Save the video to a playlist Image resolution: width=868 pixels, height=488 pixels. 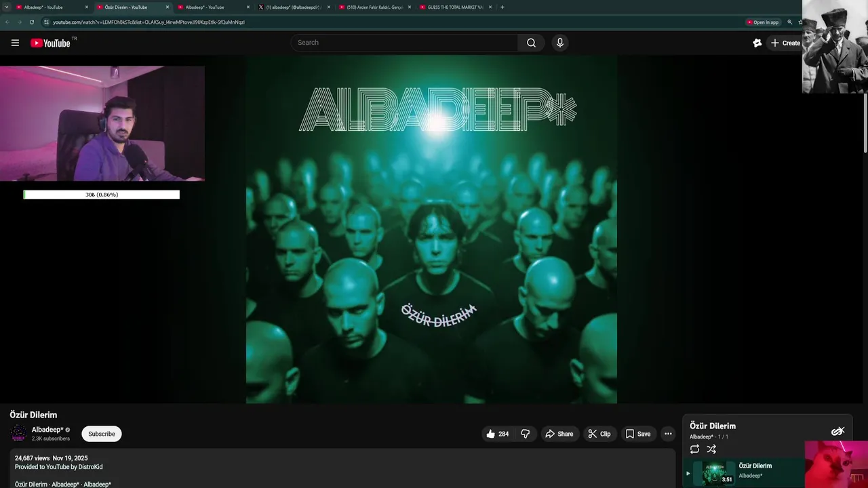click(x=638, y=434)
